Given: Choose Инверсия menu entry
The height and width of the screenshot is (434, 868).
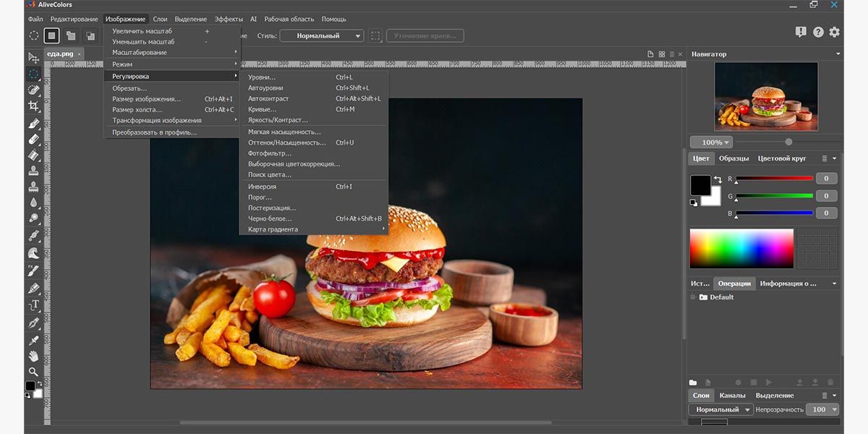Looking at the screenshot, I should pyautogui.click(x=314, y=187).
